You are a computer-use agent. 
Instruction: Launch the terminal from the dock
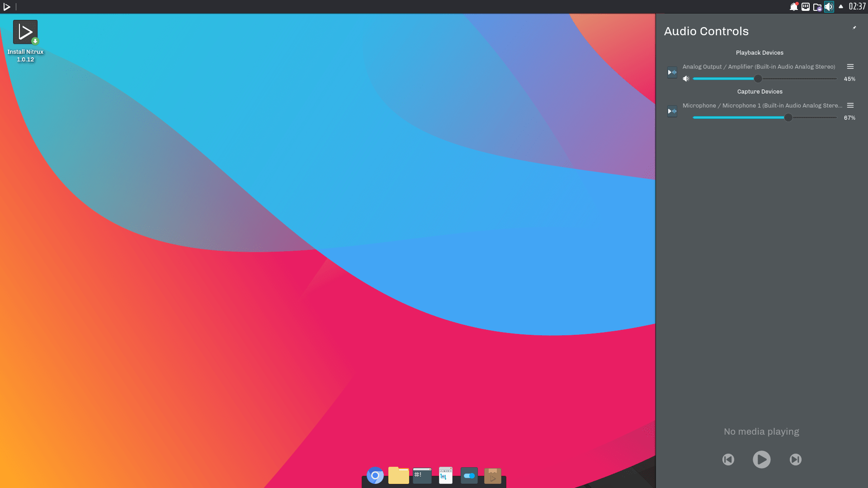422,475
